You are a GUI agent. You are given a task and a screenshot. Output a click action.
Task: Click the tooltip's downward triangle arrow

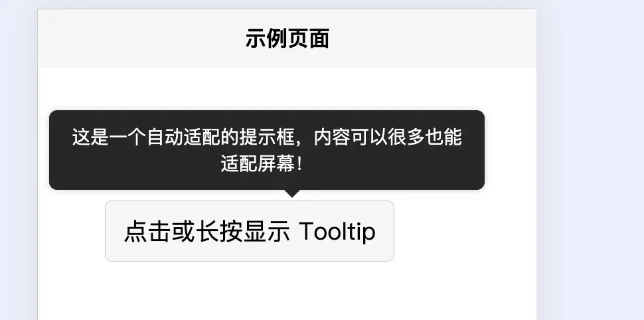(x=292, y=193)
